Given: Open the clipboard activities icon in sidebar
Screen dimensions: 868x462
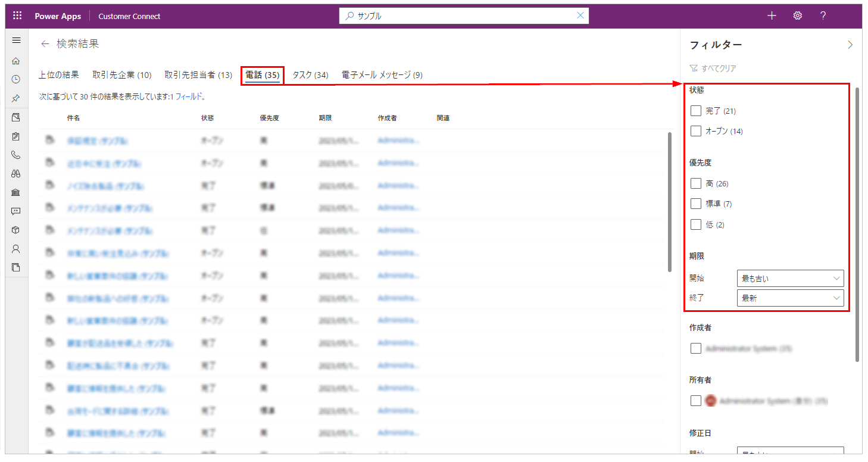Looking at the screenshot, I should pos(16,136).
